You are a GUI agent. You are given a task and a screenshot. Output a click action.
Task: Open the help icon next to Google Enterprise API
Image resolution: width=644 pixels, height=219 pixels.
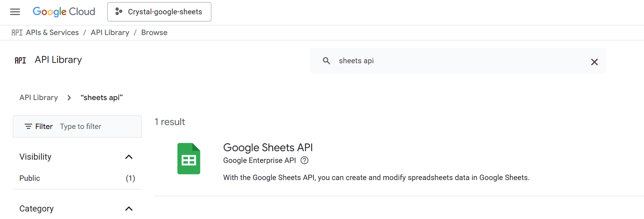(x=304, y=160)
